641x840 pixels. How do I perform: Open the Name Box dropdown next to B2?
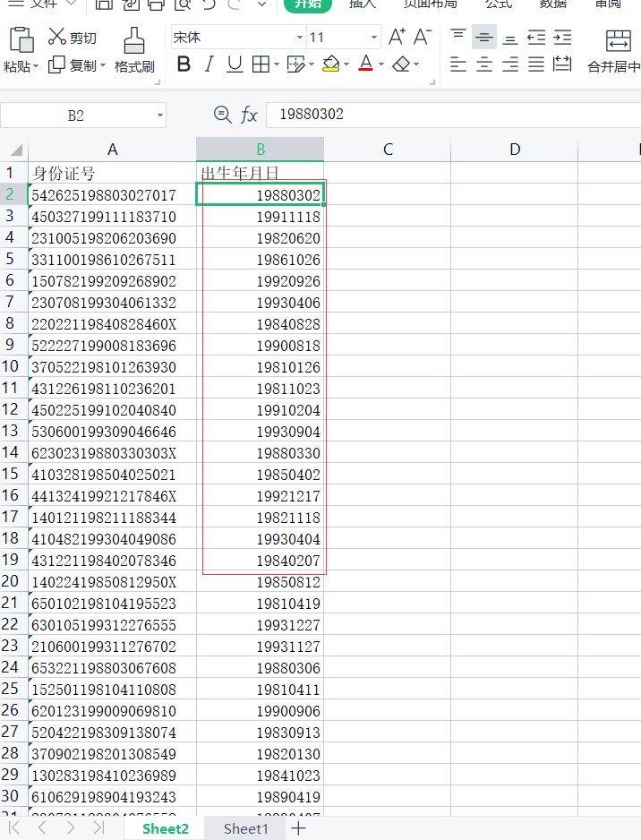pos(160,116)
